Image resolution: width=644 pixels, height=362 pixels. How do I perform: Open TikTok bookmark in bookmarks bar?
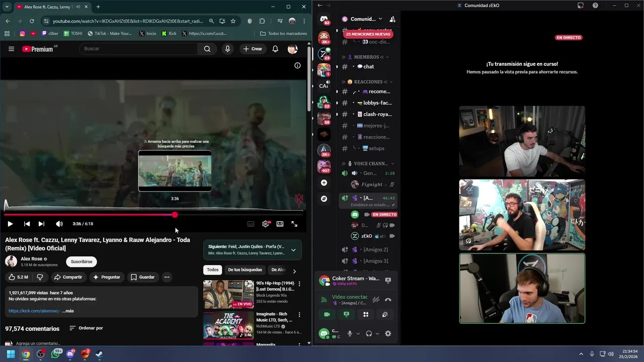coord(110,34)
